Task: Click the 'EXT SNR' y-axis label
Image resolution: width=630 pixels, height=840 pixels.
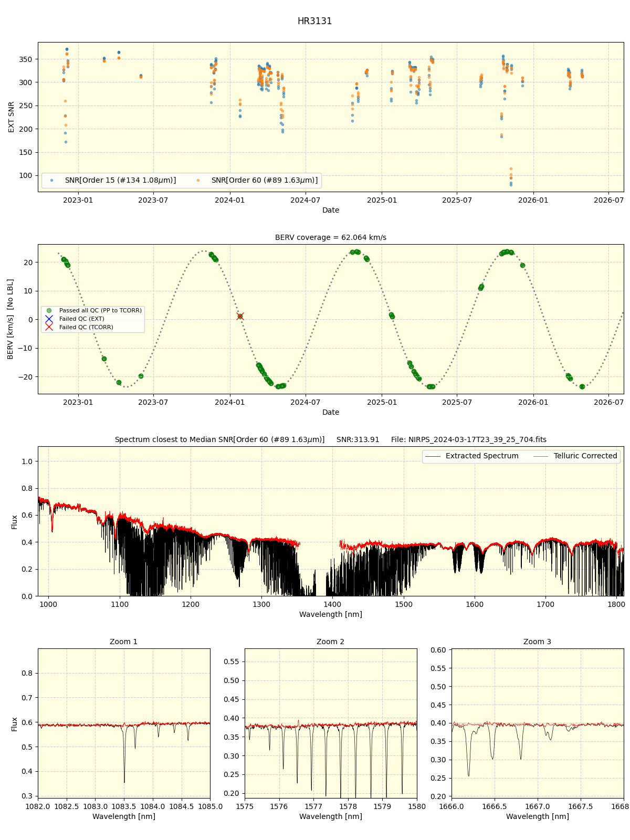Action: 12,117
